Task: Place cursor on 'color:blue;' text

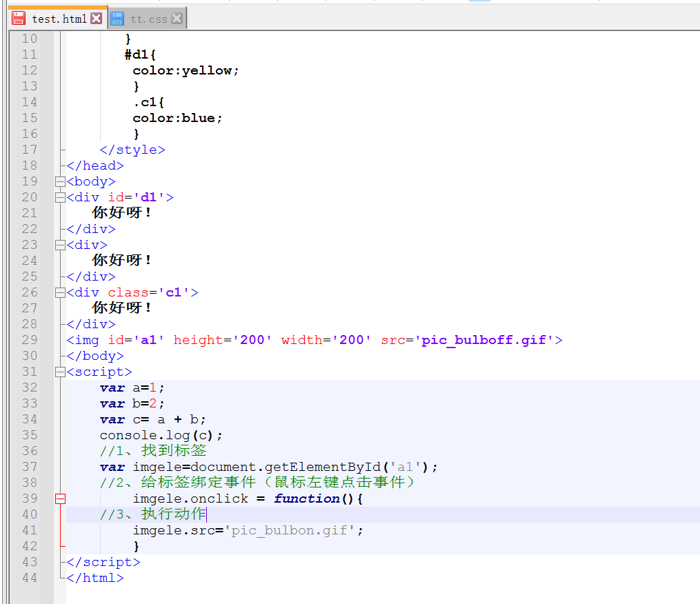Action: point(177,119)
